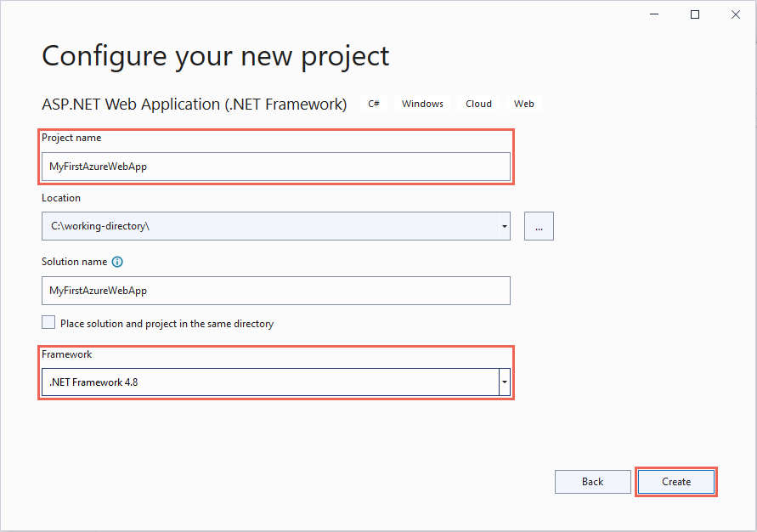Viewport: 757px width, 532px height.
Task: Enable placing solution and project in same directory
Action: tap(48, 323)
